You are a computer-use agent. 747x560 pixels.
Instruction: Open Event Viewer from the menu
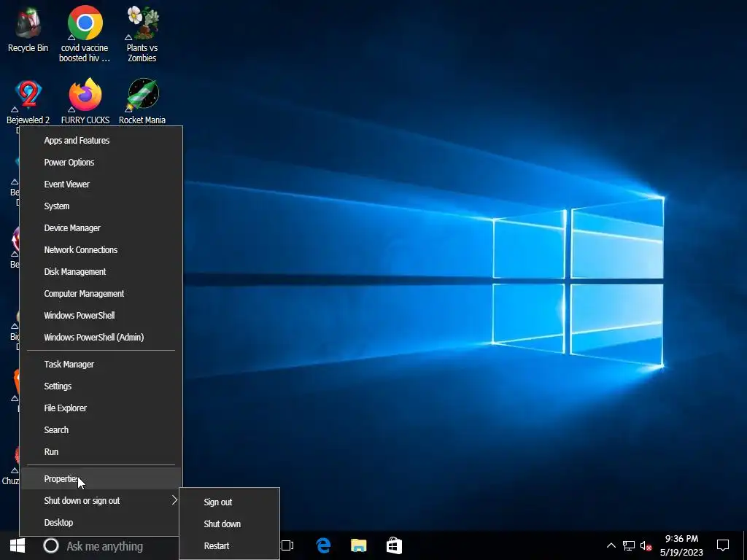(101, 184)
